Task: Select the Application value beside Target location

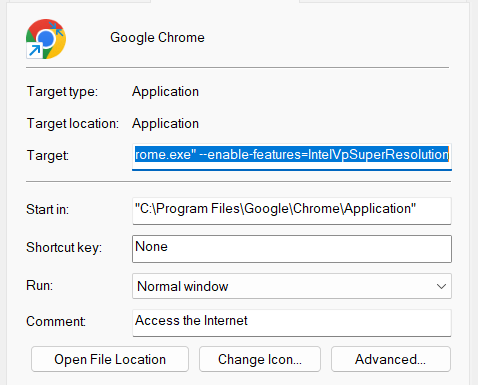Action: pyautogui.click(x=165, y=124)
